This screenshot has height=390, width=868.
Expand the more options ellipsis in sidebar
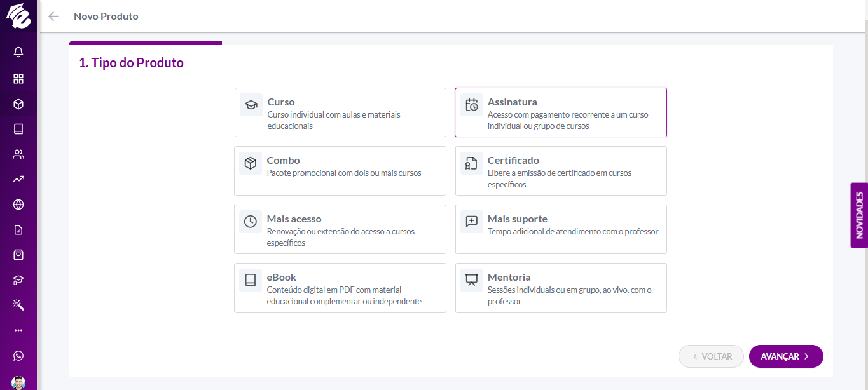(18, 330)
